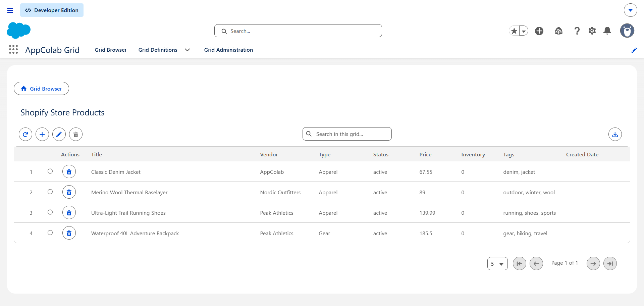Click the Type column header
The height and width of the screenshot is (306, 644).
(325, 154)
